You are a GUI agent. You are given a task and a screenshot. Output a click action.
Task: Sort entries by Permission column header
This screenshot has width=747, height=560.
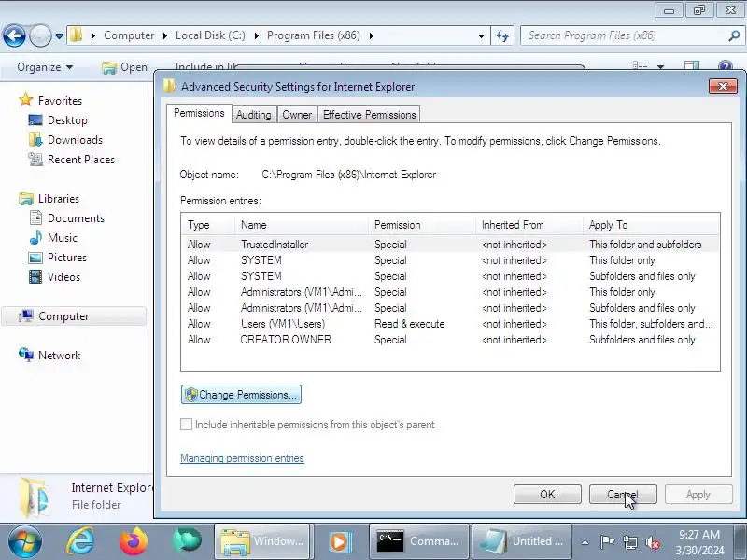422,225
